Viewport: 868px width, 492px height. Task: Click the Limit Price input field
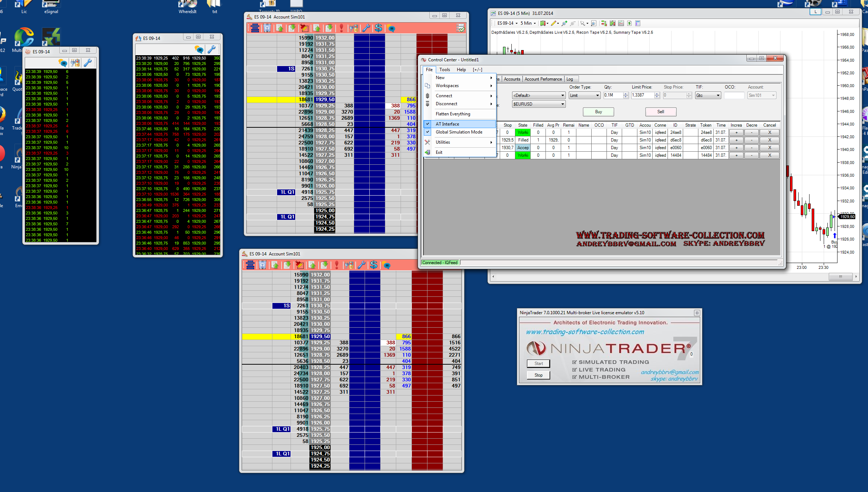642,95
